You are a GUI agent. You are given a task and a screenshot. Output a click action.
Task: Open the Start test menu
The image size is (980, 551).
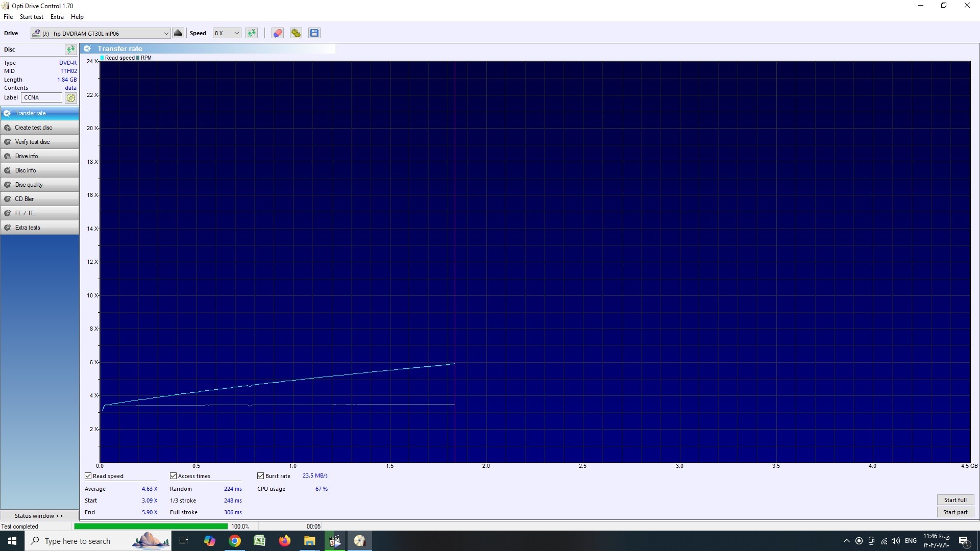(x=32, y=17)
